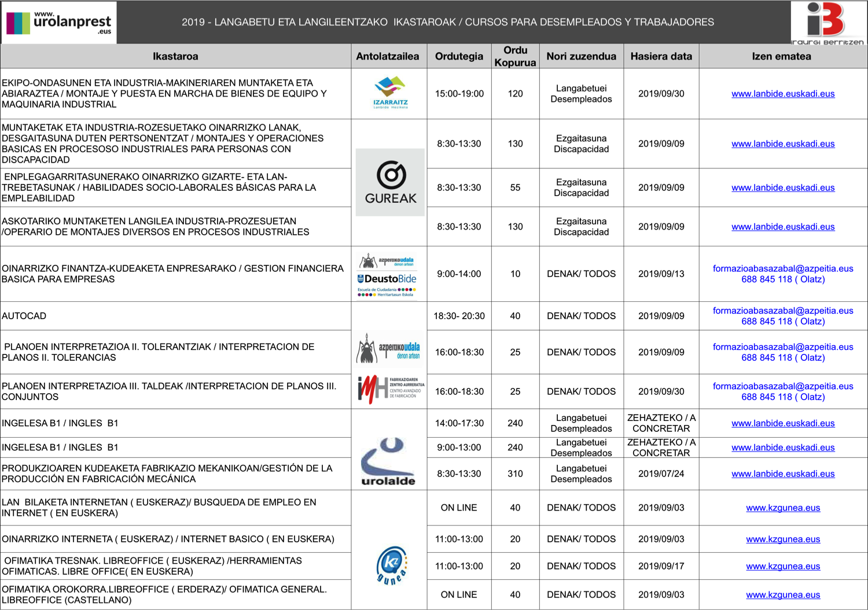The image size is (868, 610).
Task: Click the 310 hours cell
Action: pos(515,474)
